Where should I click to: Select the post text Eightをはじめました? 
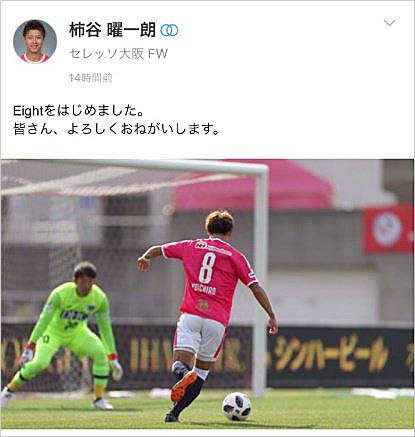(78, 111)
